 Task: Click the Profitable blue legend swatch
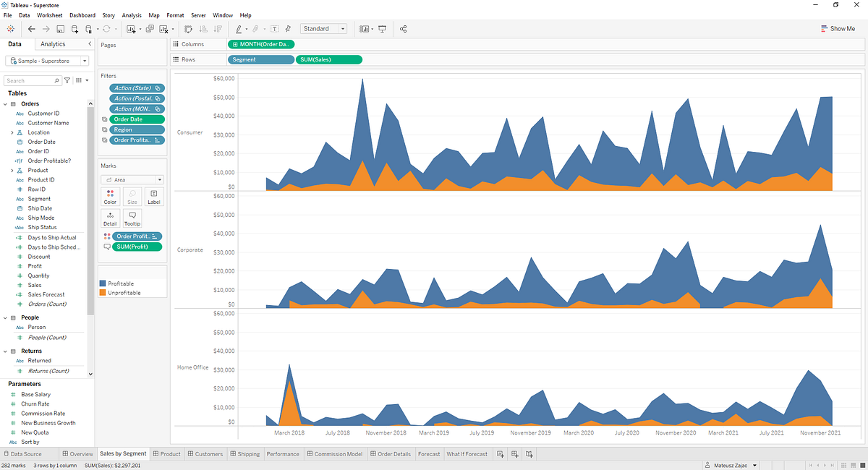103,283
